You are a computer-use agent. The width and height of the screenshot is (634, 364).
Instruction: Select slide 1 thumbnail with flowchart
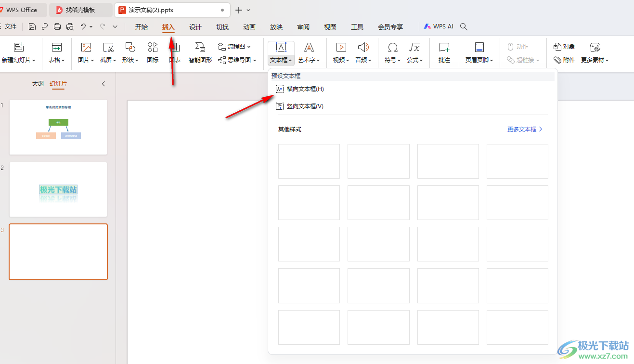pyautogui.click(x=58, y=127)
